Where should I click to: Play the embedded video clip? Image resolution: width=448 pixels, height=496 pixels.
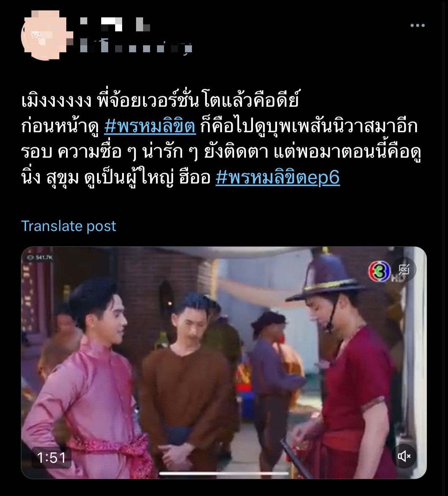224,363
